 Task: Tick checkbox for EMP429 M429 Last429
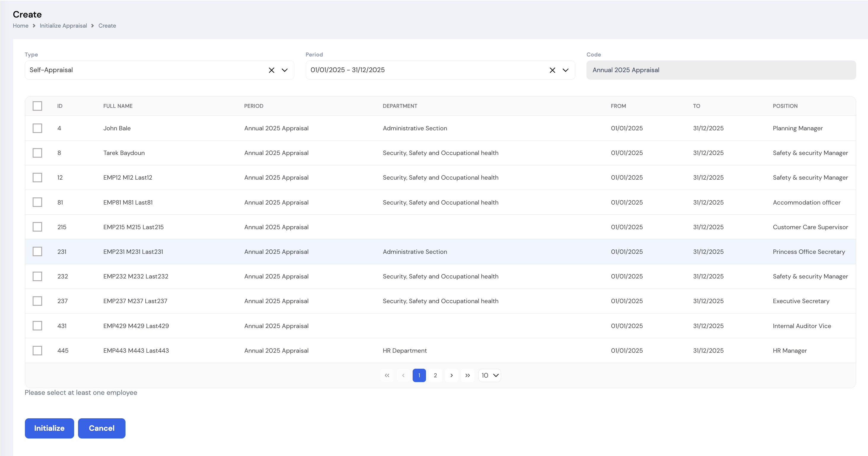click(37, 326)
